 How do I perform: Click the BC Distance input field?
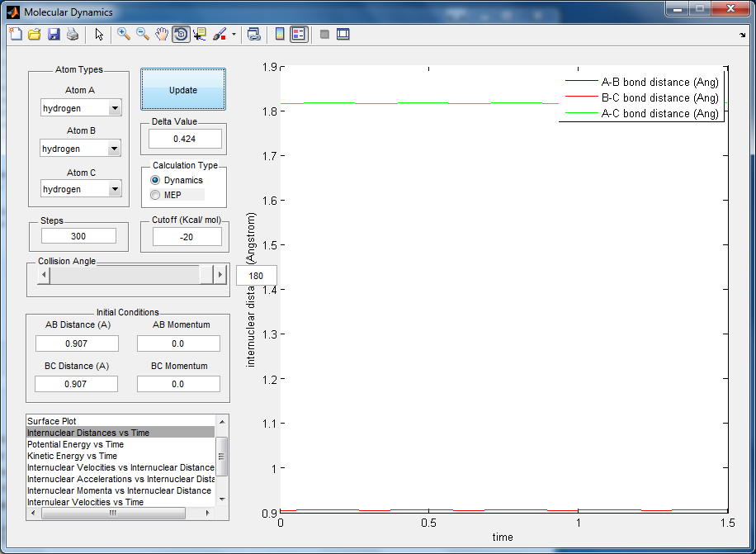76,384
